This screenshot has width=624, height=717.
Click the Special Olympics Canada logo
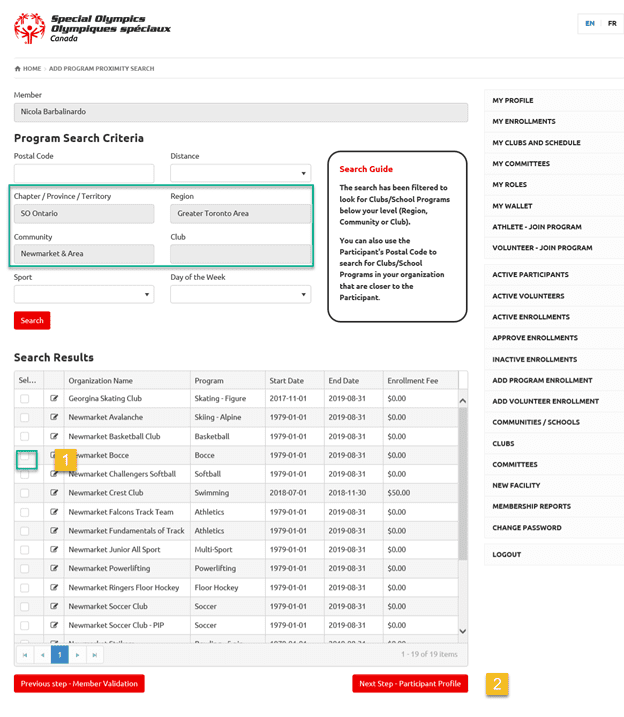pos(92,28)
